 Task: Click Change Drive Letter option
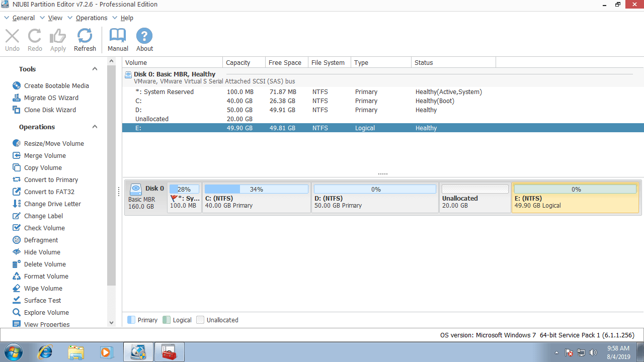(x=52, y=204)
